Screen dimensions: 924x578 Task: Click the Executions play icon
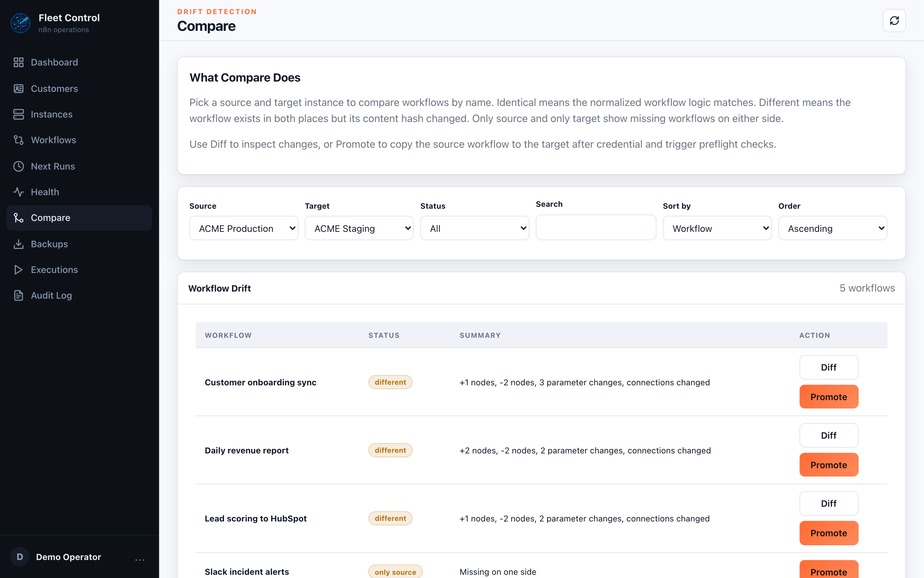[x=18, y=270]
